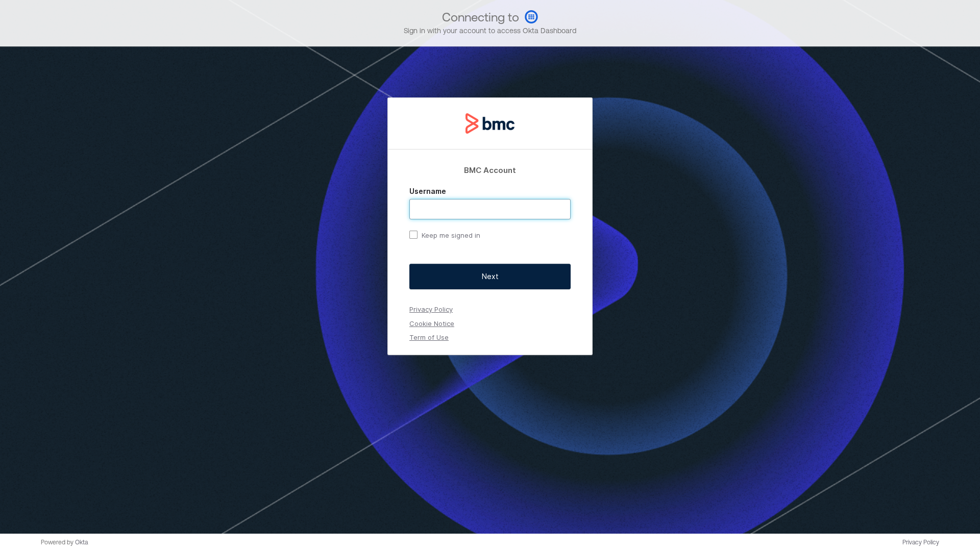
Task: Open the Privacy Policy link in sign-in form
Action: [431, 309]
